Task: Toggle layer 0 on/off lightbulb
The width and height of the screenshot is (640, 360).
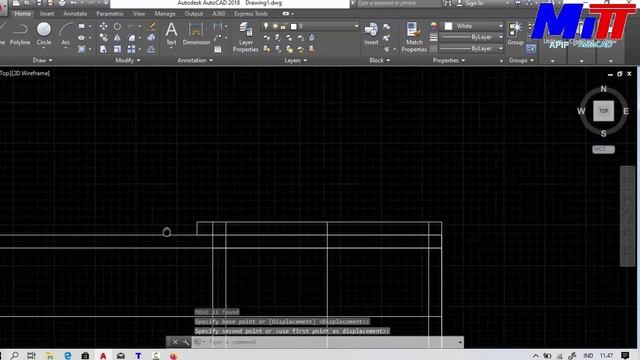Action: [x=266, y=26]
